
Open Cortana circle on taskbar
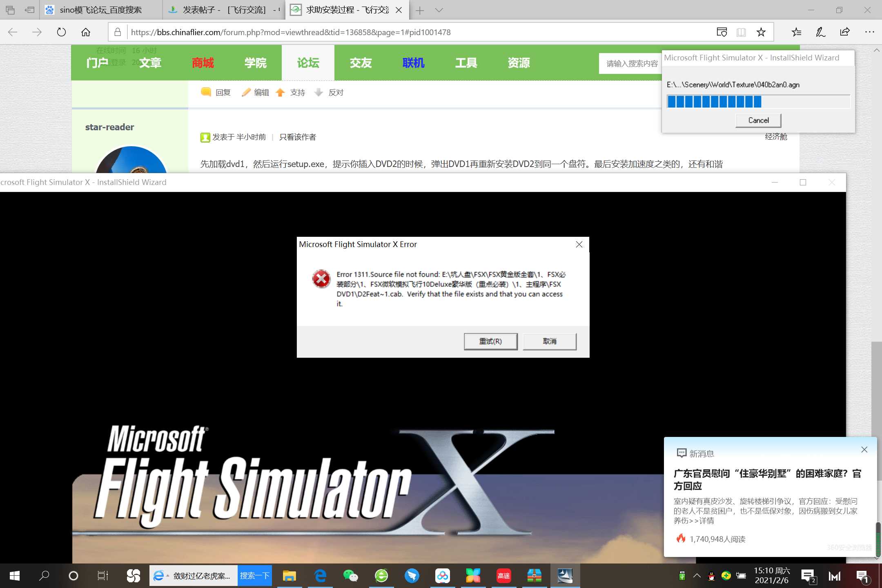[x=73, y=576]
